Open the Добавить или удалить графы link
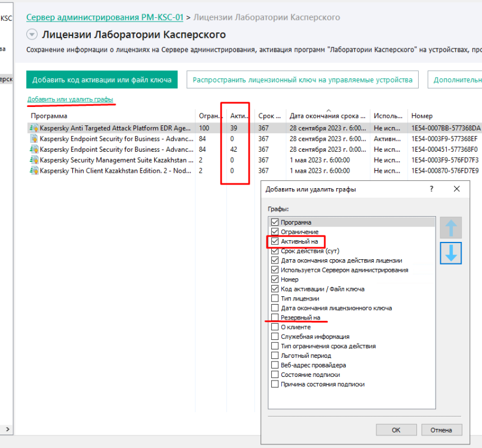This screenshot has width=482, height=448. coord(70,99)
